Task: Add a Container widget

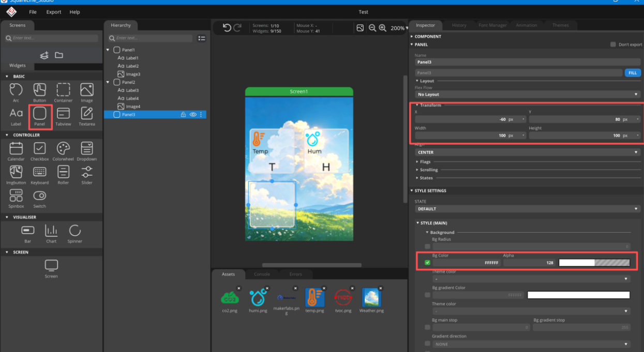Action: click(63, 93)
